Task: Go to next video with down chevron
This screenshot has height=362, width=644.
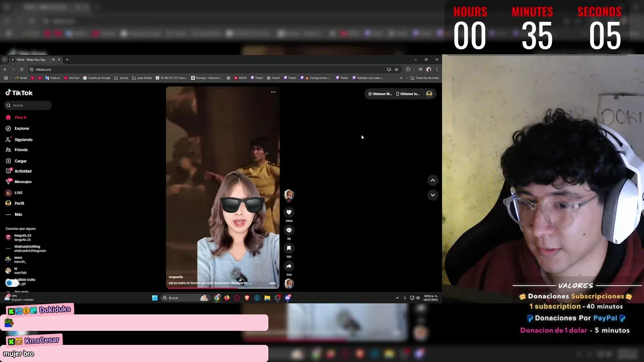Action: [433, 195]
